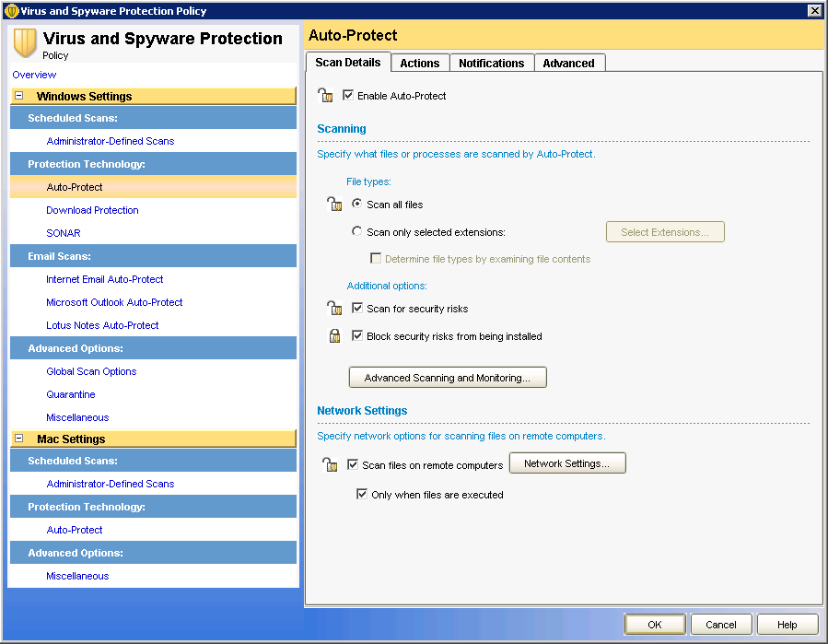Screen dimensions: 828x644
Task: Click the Windows Settings label
Action: click(x=85, y=96)
